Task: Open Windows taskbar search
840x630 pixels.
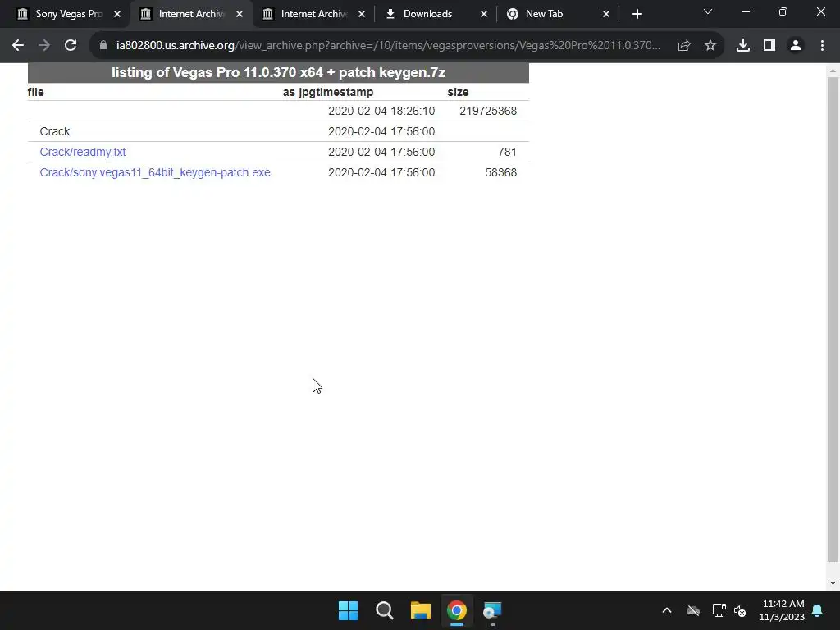Action: tap(384, 610)
